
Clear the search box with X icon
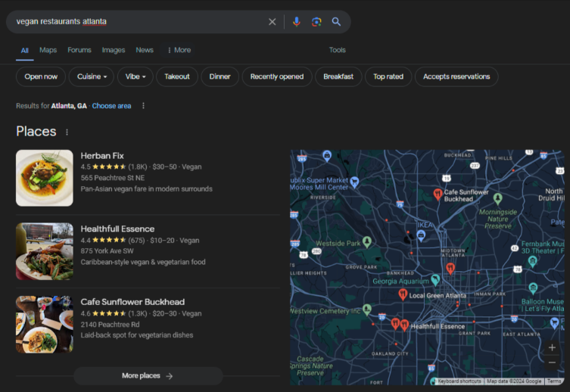pos(272,22)
